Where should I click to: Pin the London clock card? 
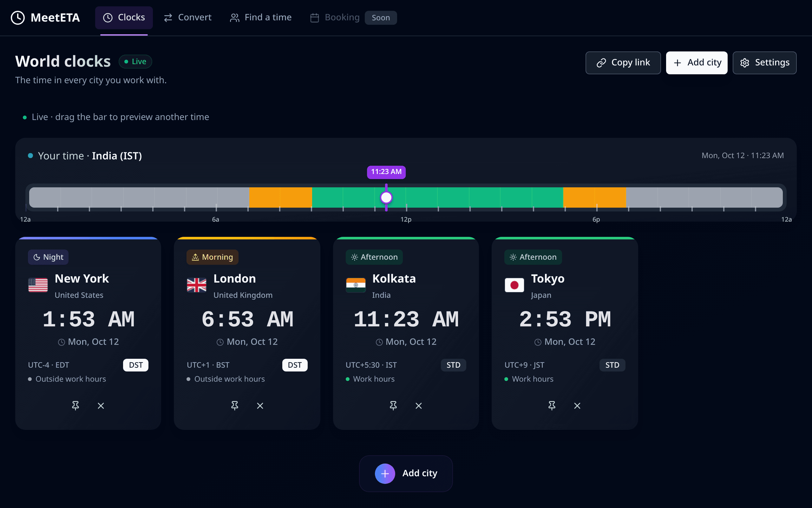(234, 405)
